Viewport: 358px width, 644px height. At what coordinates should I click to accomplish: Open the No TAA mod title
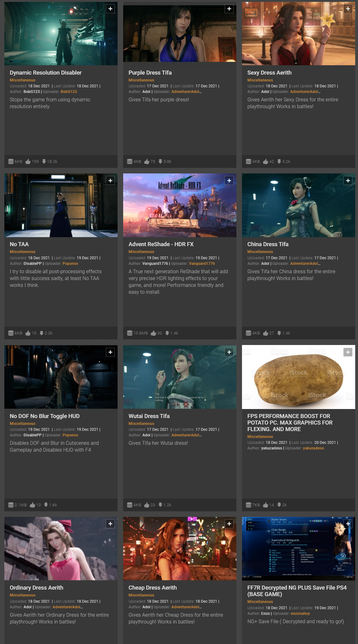point(19,244)
